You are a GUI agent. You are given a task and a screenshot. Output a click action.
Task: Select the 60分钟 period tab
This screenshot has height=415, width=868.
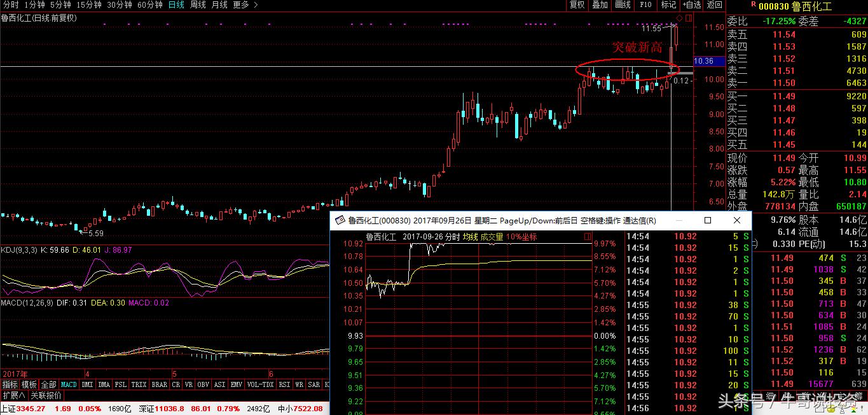pos(150,4)
